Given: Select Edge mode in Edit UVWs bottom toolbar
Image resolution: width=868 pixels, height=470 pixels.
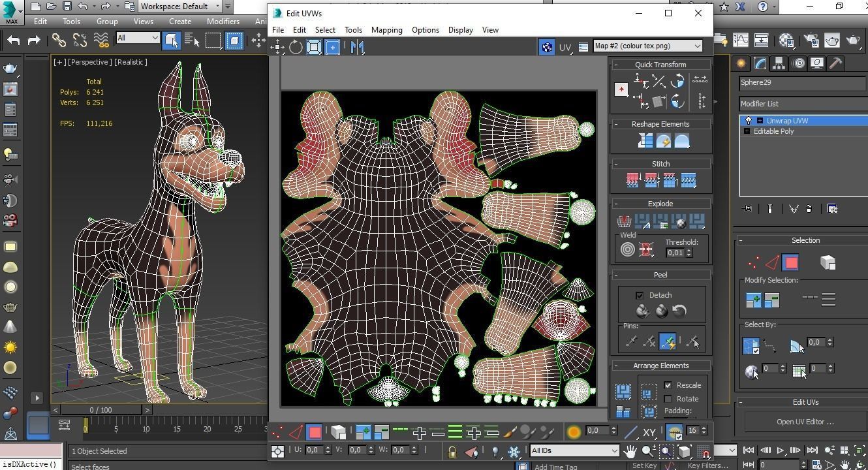Looking at the screenshot, I should pyautogui.click(x=296, y=431).
